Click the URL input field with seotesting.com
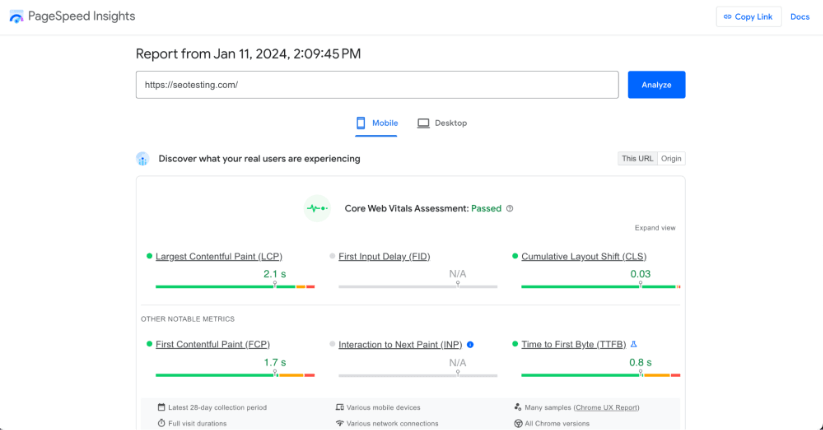Screen dimensions: 823x430 click(x=377, y=85)
